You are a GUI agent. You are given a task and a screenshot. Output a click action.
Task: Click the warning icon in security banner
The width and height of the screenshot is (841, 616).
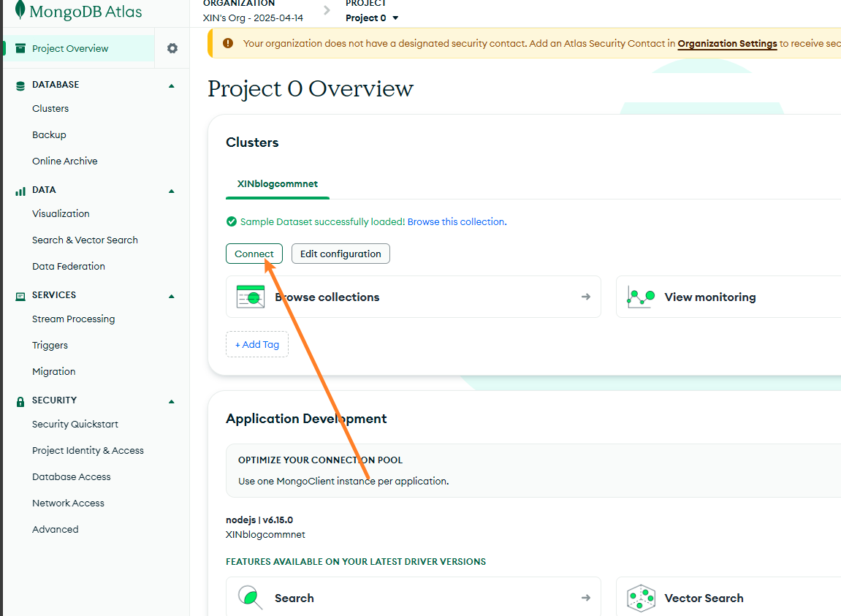(x=228, y=43)
